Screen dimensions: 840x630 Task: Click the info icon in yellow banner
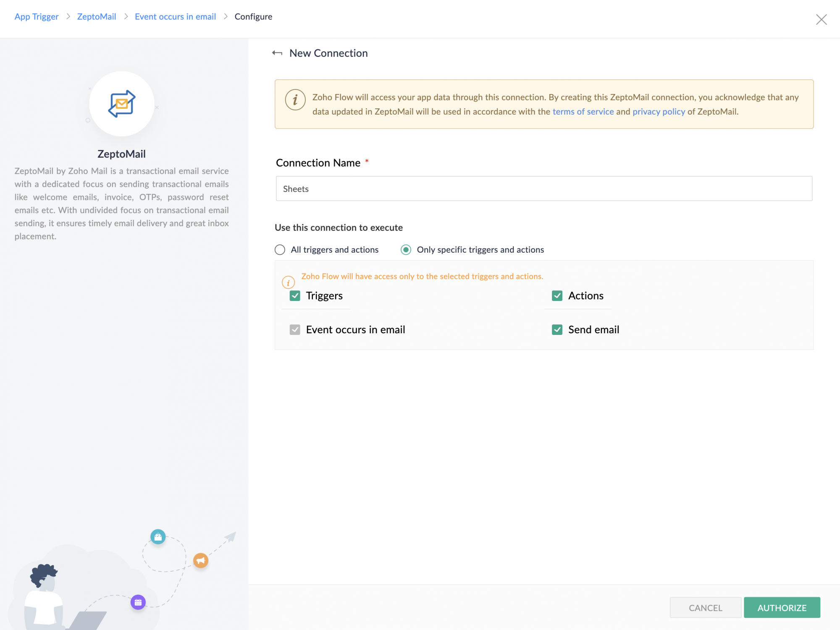(x=295, y=100)
